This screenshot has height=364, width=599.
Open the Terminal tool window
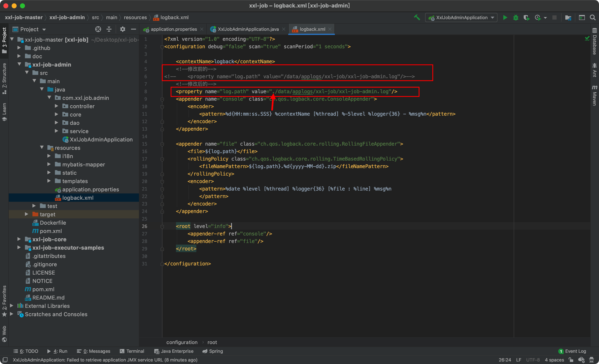132,351
